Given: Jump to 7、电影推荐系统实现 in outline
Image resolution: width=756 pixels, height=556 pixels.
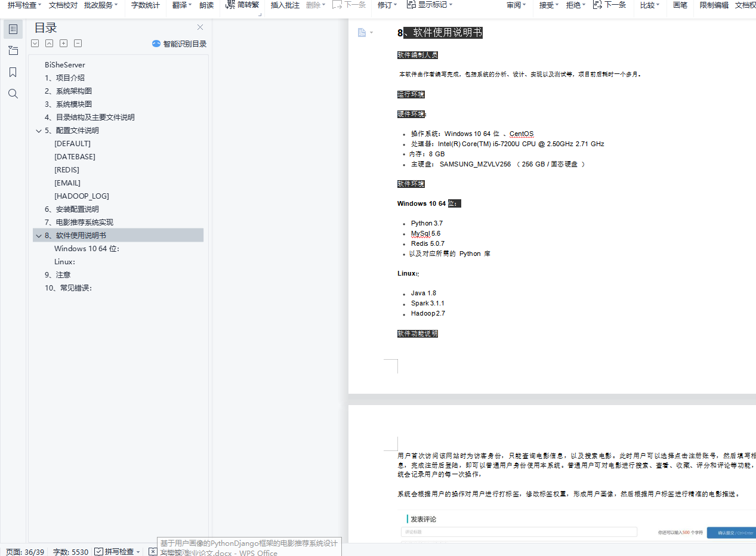Looking at the screenshot, I should coord(79,222).
